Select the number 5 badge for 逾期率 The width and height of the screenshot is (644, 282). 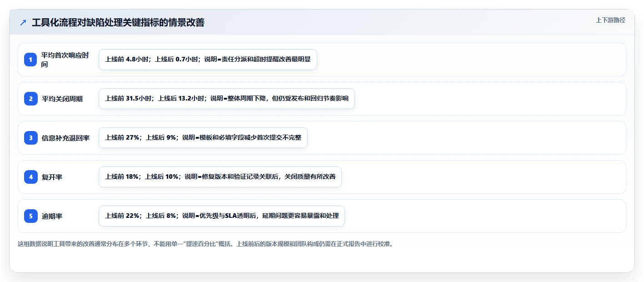click(30, 216)
